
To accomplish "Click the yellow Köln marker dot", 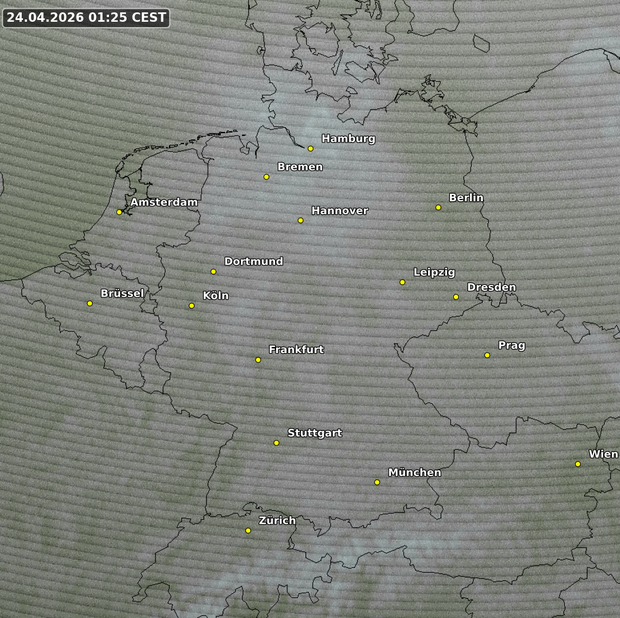I will 192,305.
